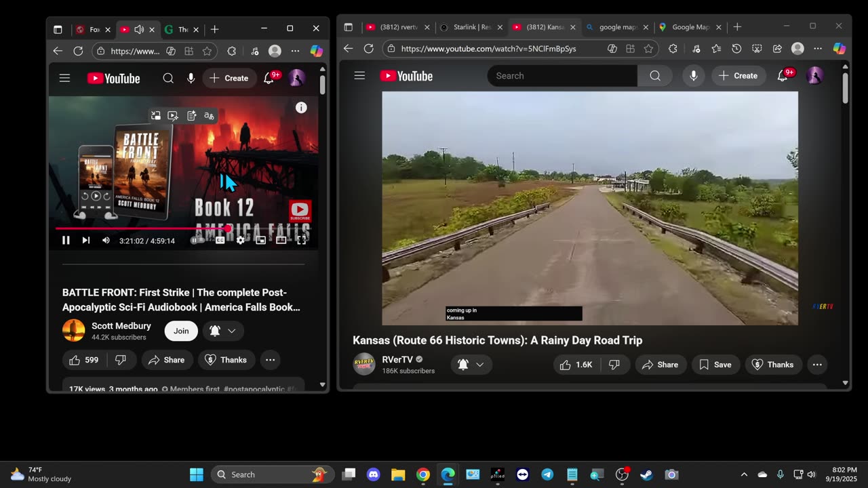868x488 pixels.
Task: Click picture-in-picture icon in video overlay toolbar
Action: click(156, 116)
